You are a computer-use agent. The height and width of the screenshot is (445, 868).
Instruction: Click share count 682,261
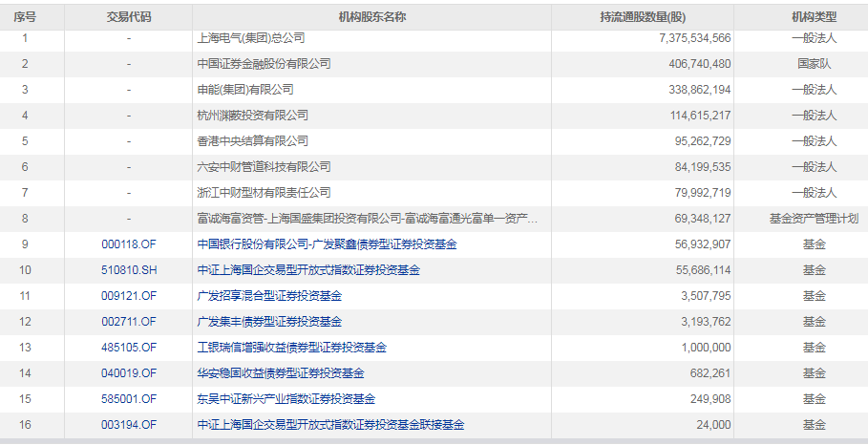tap(710, 373)
